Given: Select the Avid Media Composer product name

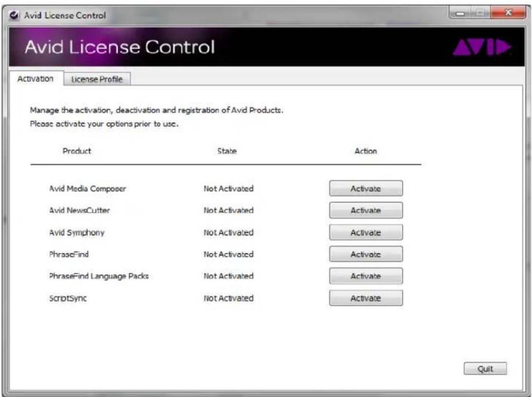Looking at the screenshot, I should click(87, 188).
